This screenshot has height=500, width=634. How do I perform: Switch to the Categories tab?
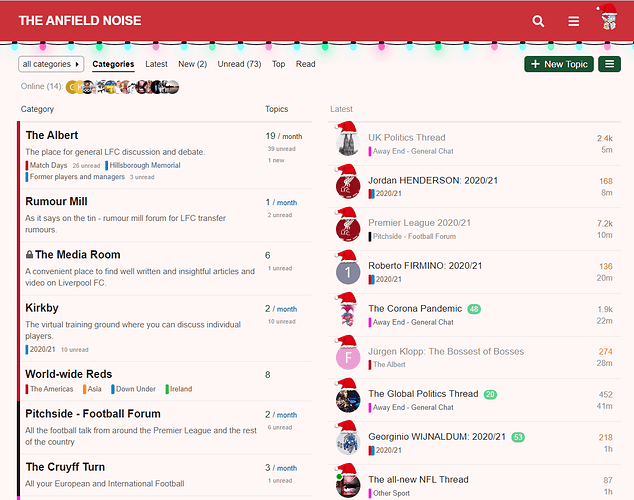113,64
